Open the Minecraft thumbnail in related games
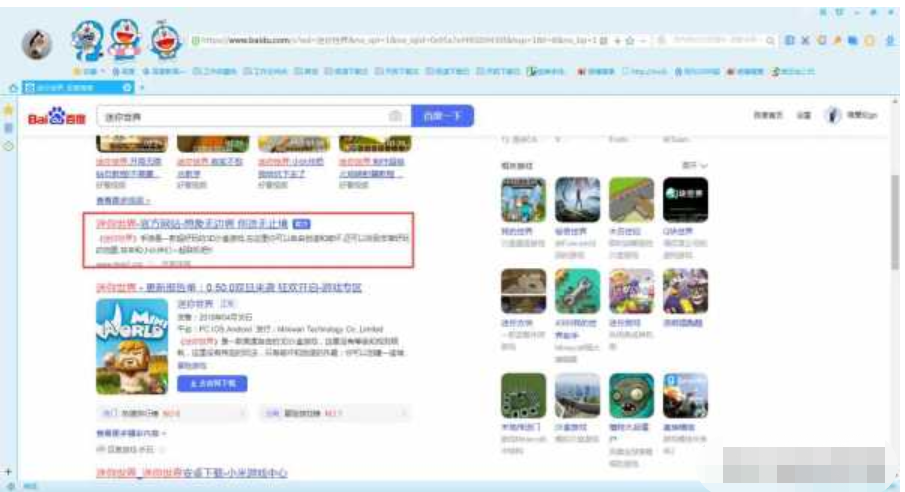The height and width of the screenshot is (492, 905). point(523,200)
